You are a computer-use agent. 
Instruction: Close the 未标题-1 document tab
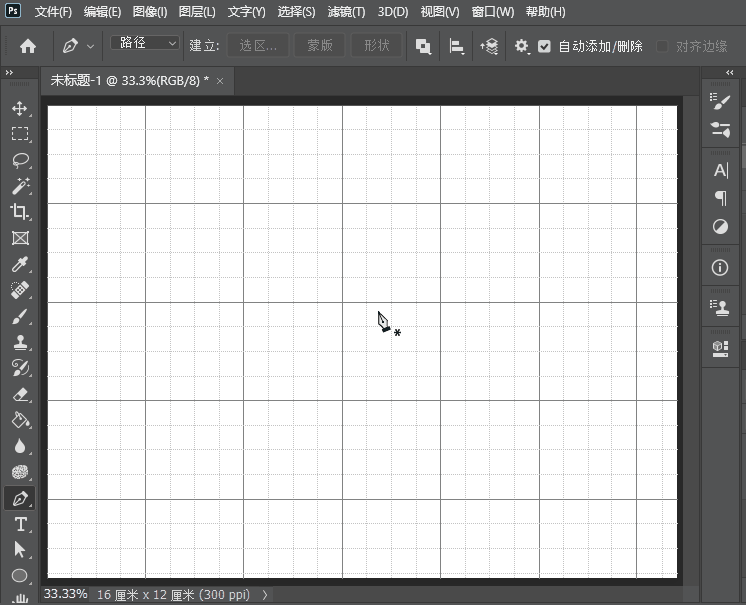[220, 81]
